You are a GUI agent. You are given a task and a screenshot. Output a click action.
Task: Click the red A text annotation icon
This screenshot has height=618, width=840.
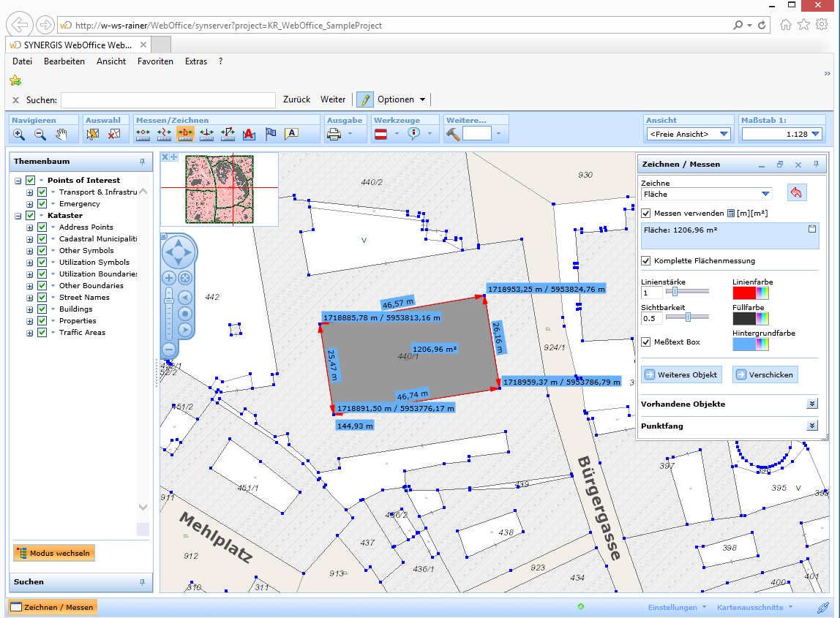tap(250, 133)
